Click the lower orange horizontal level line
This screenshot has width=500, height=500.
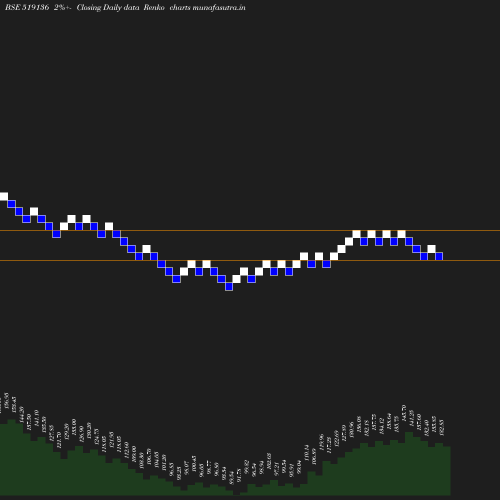point(250,260)
